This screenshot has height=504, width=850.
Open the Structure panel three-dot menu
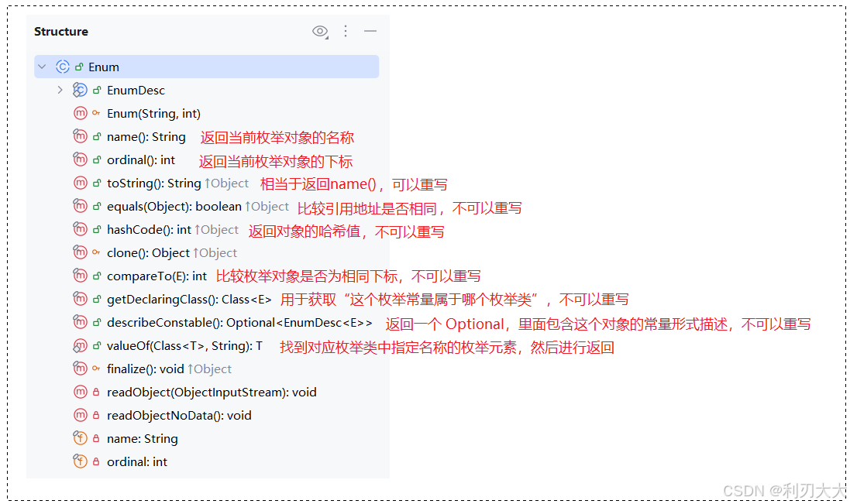346,32
